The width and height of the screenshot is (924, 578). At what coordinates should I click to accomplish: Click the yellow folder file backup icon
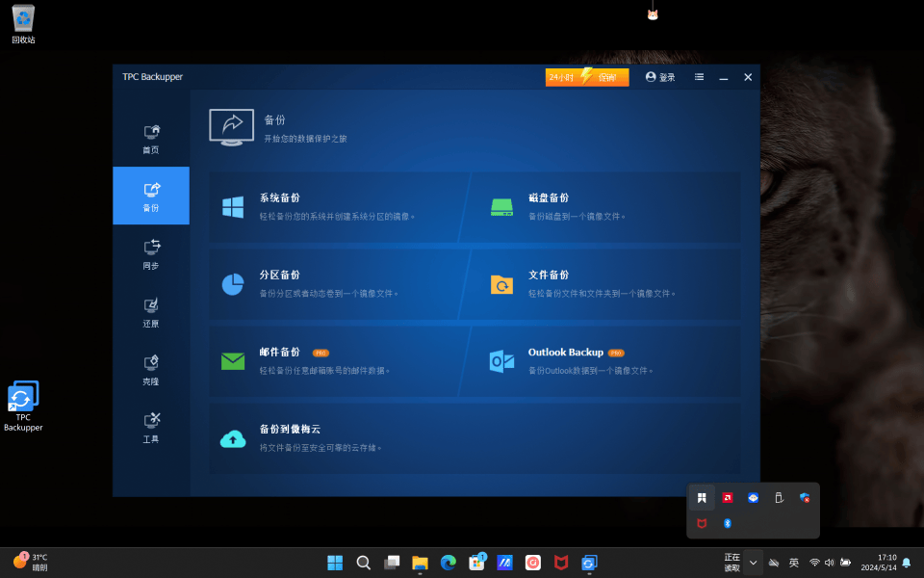click(501, 285)
